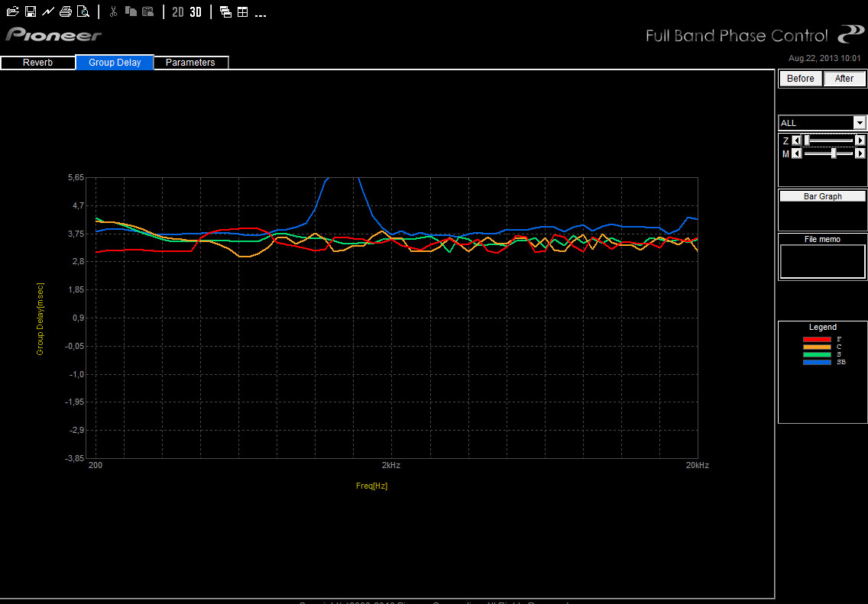Viewport: 868px width, 604px height.
Task: Click the M slider left arrow
Action: tap(797, 154)
